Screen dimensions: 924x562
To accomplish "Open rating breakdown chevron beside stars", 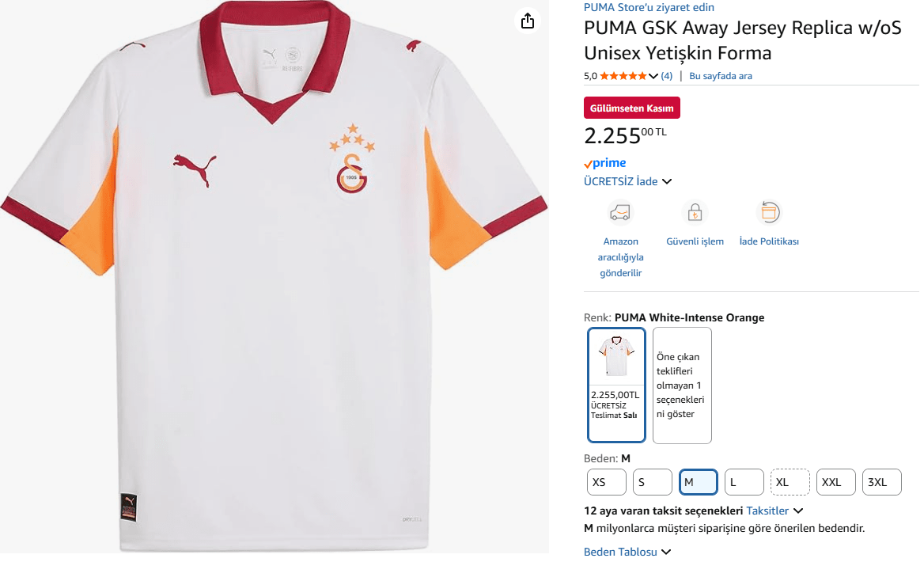I will point(653,76).
